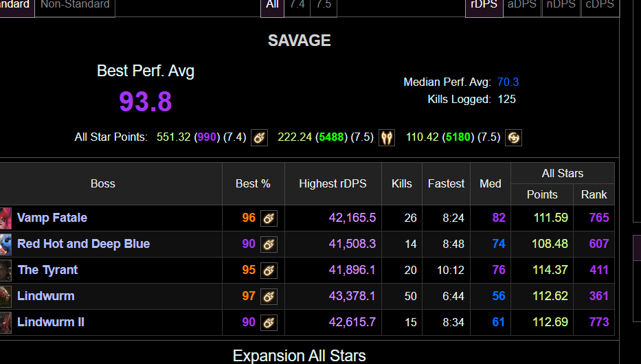Click the Lindwurm kill count 50
The image size is (641, 364).
410,296
